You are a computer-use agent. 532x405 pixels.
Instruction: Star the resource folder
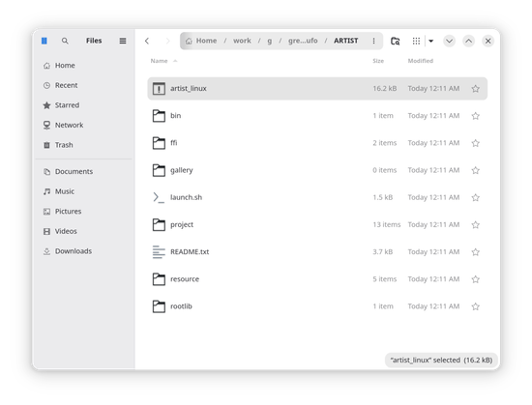click(475, 279)
